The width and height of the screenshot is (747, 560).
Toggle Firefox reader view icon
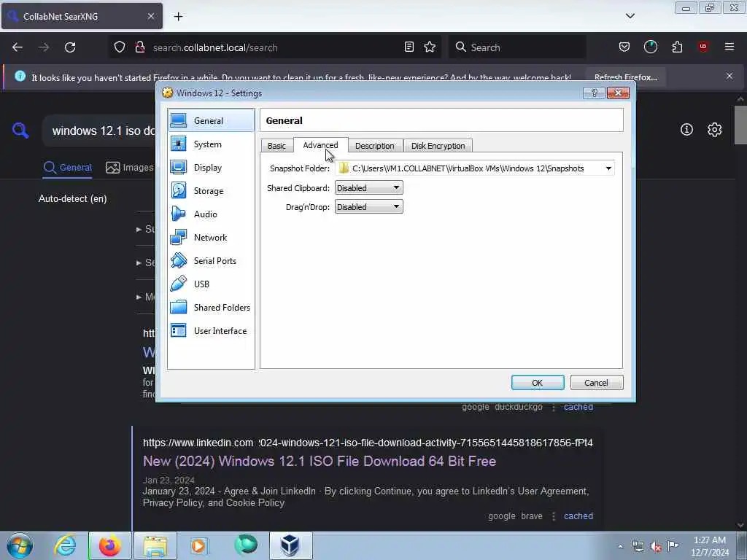point(409,47)
